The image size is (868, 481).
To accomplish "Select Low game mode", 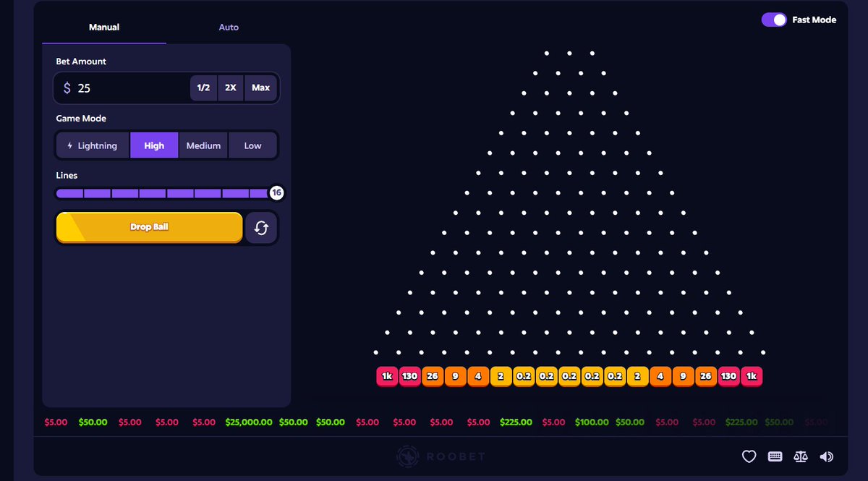I will [x=252, y=145].
